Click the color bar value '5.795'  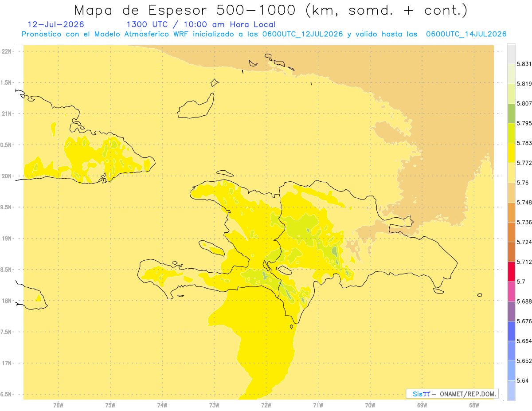point(524,123)
